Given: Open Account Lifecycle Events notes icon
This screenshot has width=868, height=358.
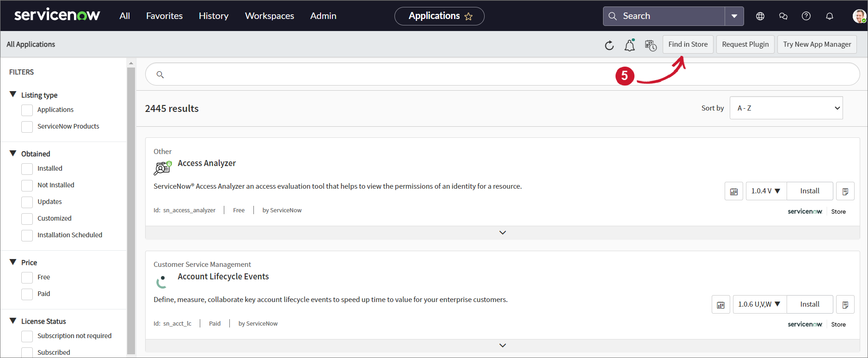Looking at the screenshot, I should 845,304.
